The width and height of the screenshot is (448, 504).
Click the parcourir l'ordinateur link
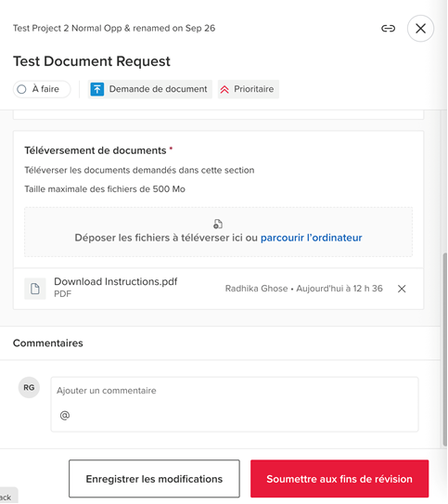pyautogui.click(x=312, y=238)
